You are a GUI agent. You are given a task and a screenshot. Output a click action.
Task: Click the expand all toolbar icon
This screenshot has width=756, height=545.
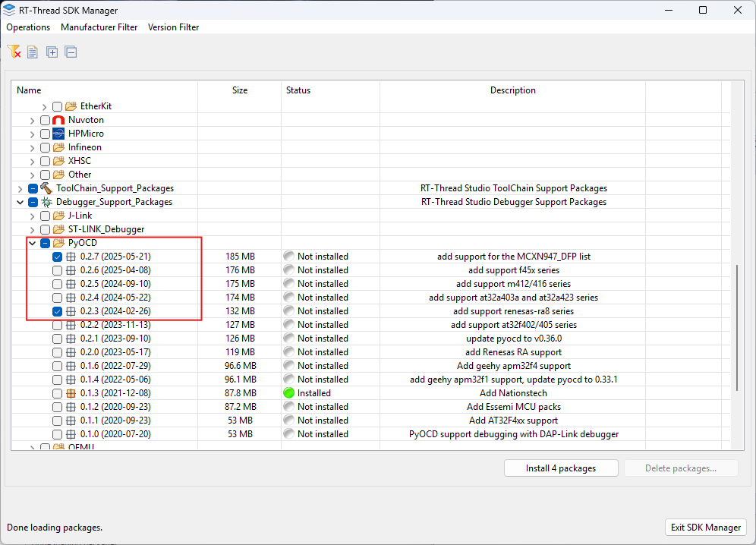pyautogui.click(x=52, y=52)
